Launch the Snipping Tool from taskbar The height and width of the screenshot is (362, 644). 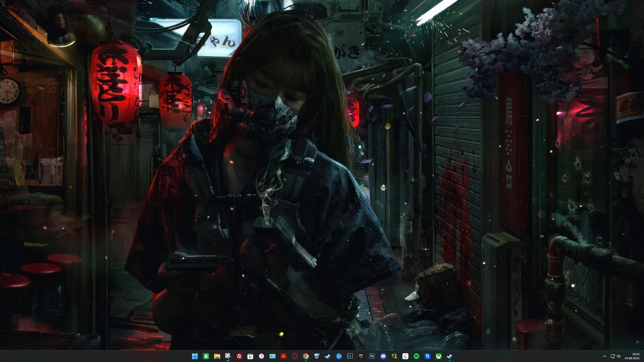[228, 356]
